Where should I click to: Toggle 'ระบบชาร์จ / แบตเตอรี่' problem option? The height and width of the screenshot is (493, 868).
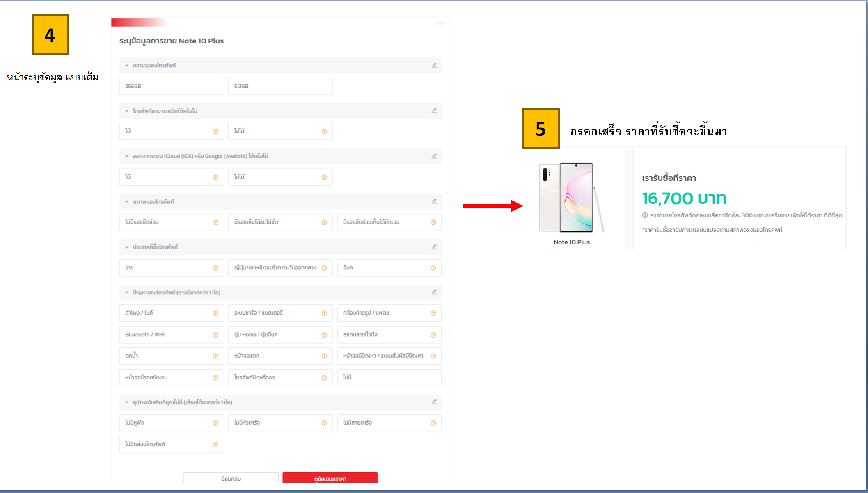click(x=281, y=313)
